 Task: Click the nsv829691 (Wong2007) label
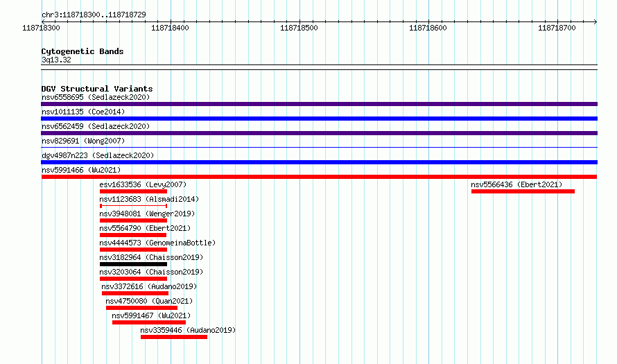point(83,141)
